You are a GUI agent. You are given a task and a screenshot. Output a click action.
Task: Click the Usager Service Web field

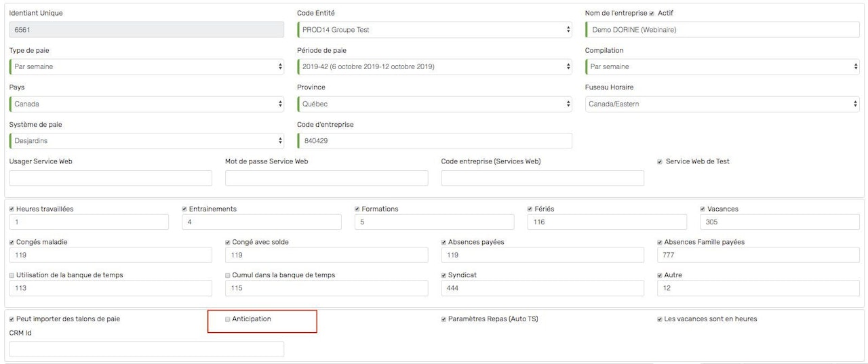pos(111,178)
